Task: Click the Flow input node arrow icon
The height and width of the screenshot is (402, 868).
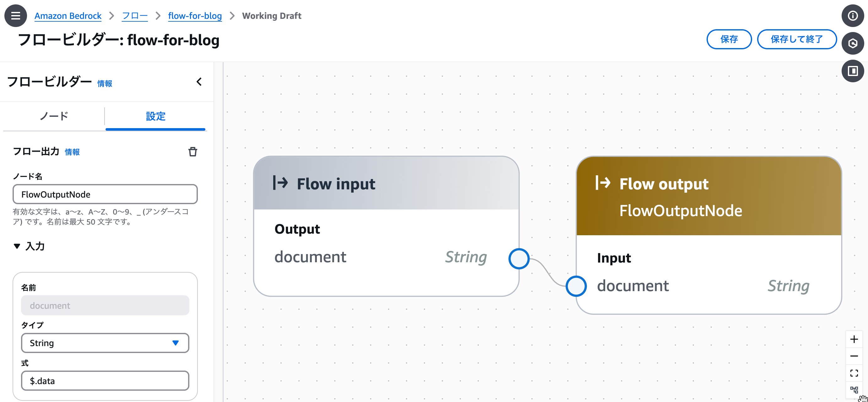Action: click(x=280, y=183)
